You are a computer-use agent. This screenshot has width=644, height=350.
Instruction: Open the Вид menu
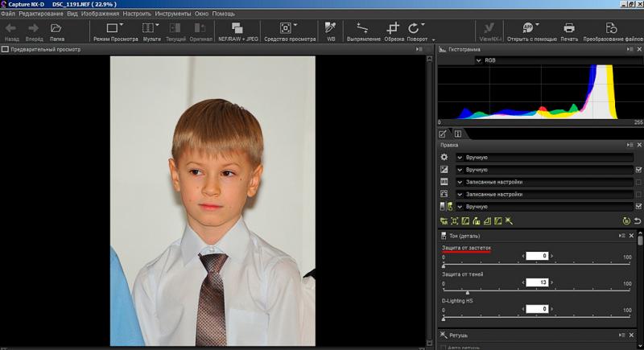[72, 14]
